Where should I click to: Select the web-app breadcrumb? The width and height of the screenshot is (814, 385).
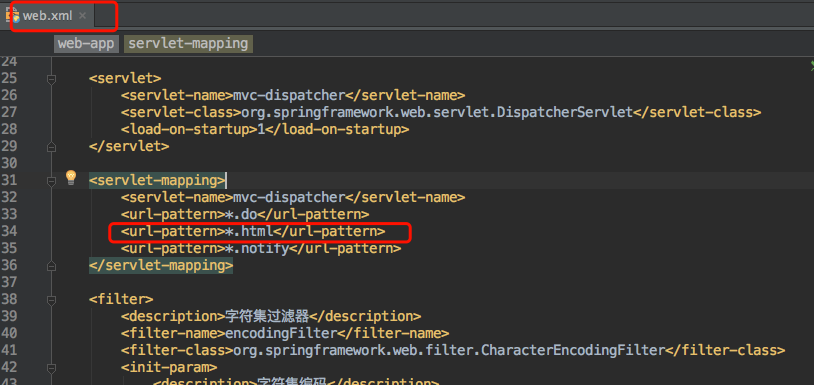coord(86,44)
